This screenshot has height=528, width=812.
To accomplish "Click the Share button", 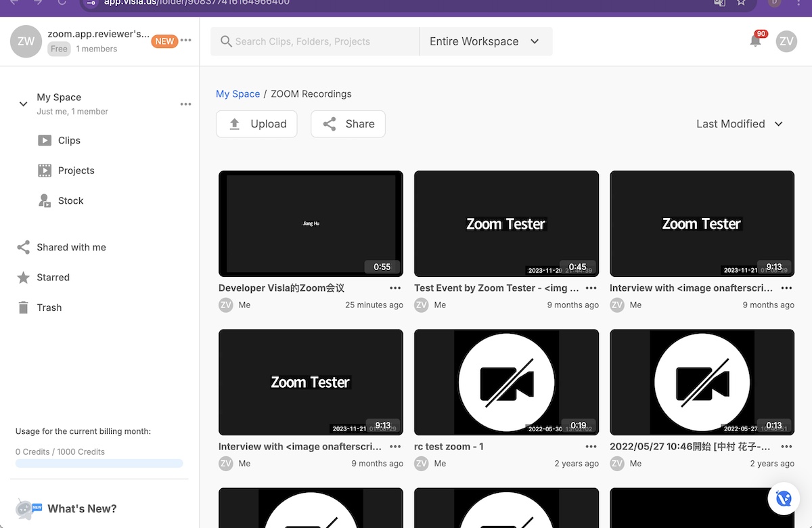I will [x=348, y=124].
